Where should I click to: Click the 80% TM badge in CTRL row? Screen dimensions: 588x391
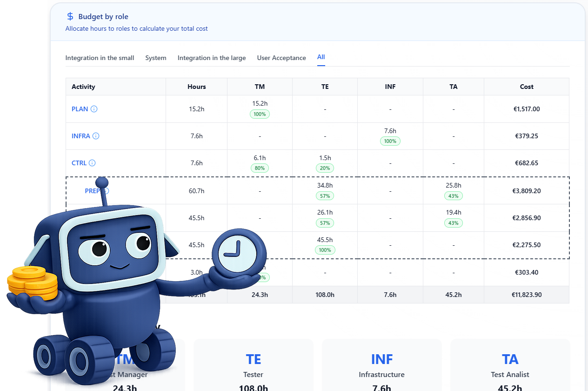pos(260,168)
